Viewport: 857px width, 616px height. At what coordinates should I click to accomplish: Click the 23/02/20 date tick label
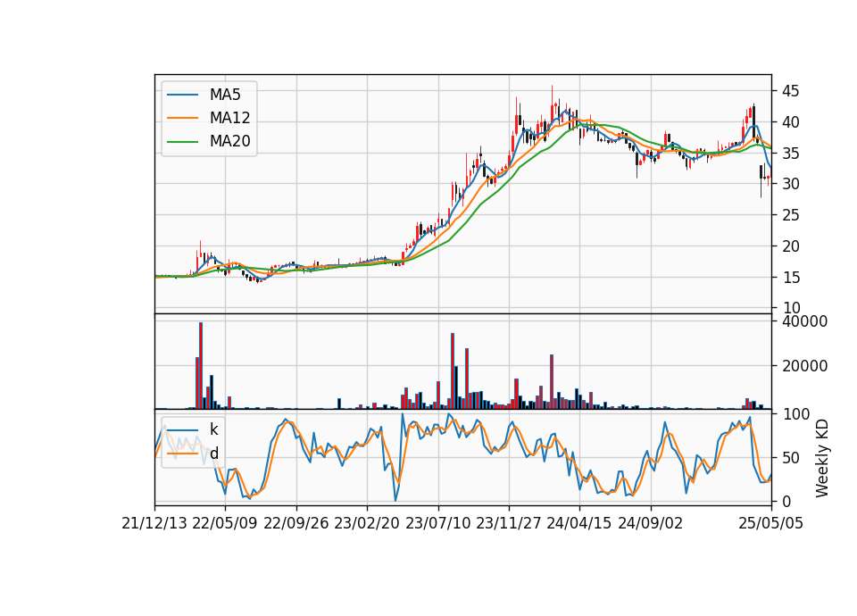366,524
